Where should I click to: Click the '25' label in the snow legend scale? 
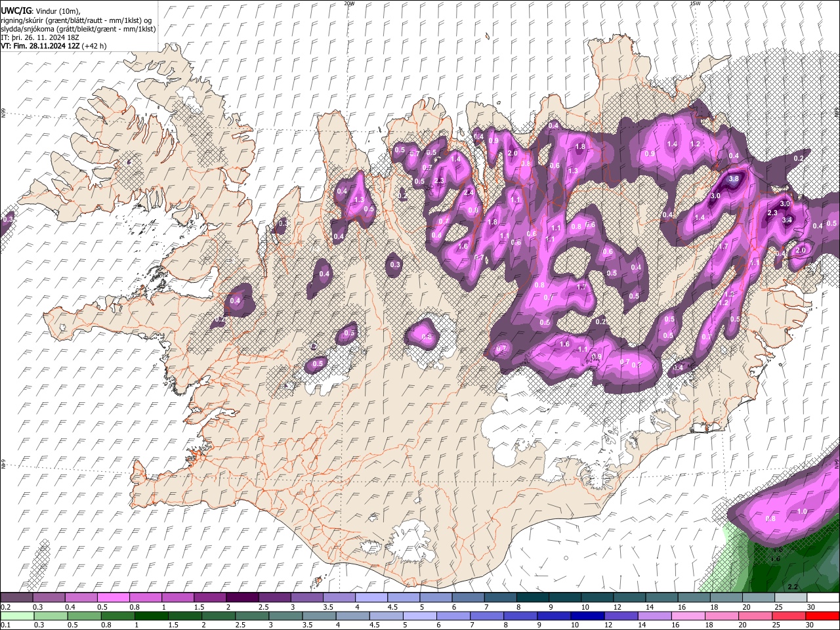(x=778, y=607)
